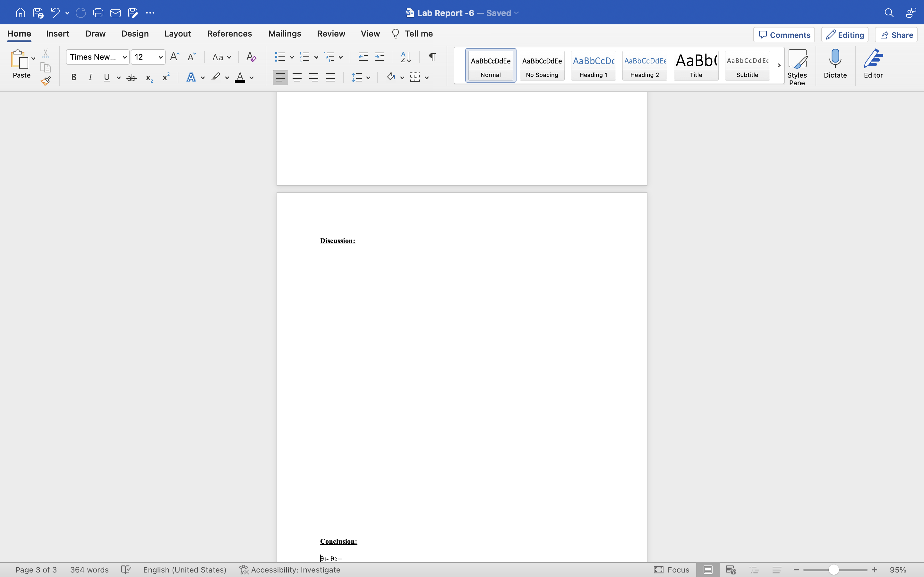The height and width of the screenshot is (577, 924).
Task: Click the Cut (scissors) icon
Action: [x=46, y=53]
